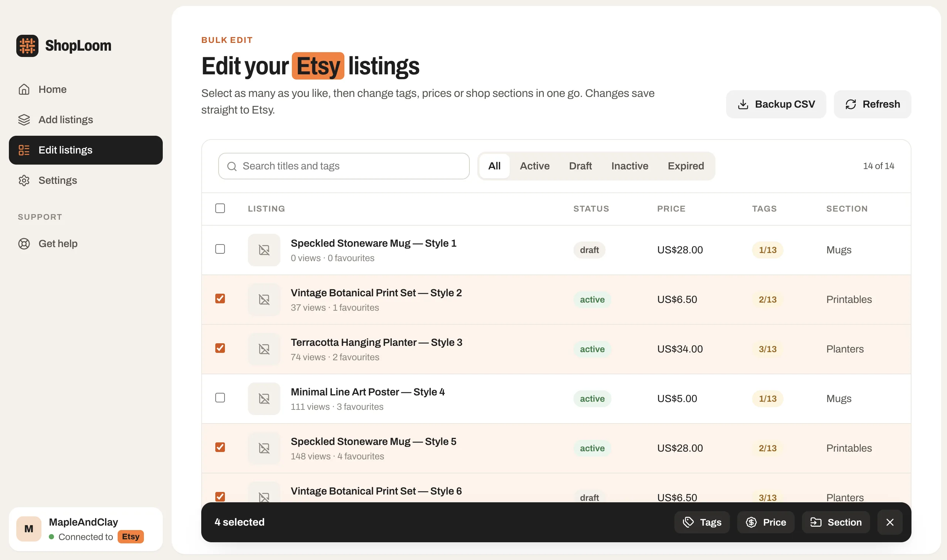Show Expired listings
This screenshot has height=560, width=947.
click(x=685, y=166)
